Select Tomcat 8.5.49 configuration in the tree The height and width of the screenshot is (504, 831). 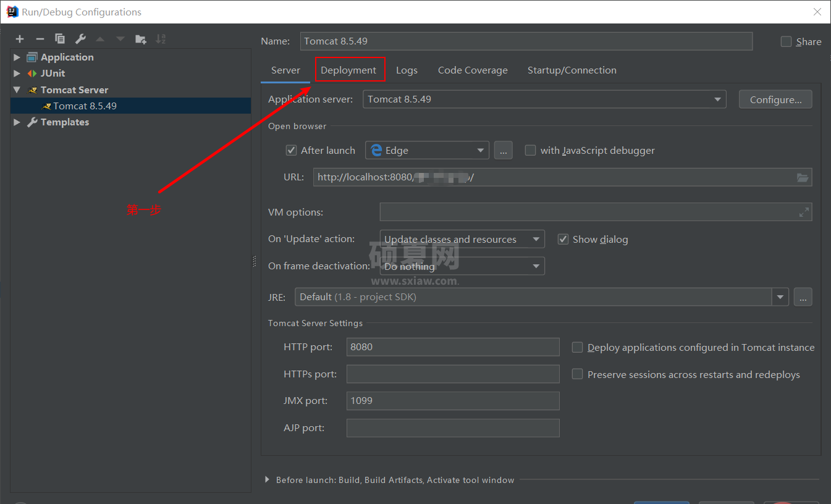point(130,106)
